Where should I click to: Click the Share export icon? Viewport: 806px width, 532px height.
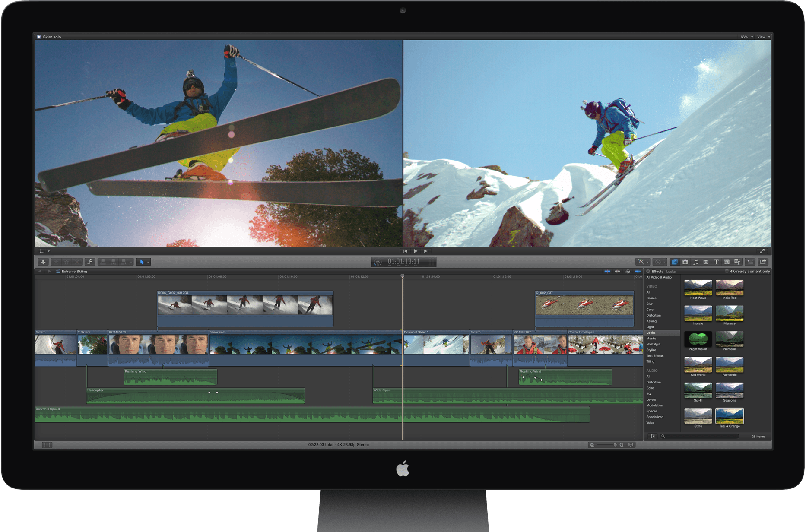[764, 262]
